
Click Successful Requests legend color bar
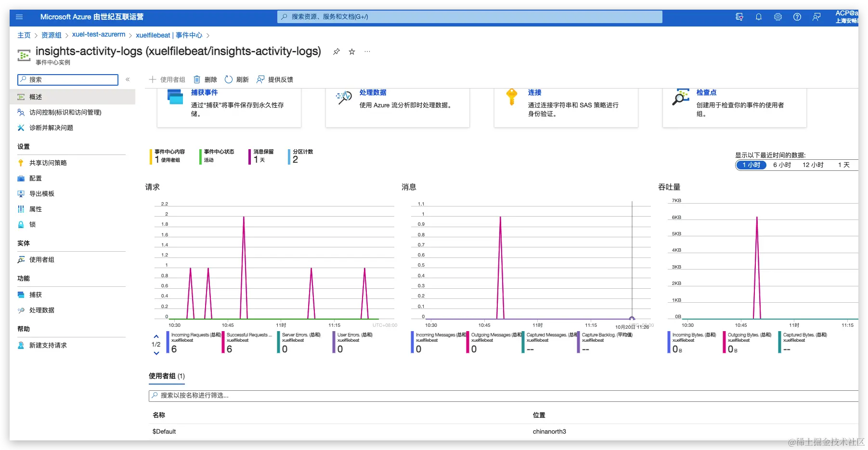coord(223,342)
